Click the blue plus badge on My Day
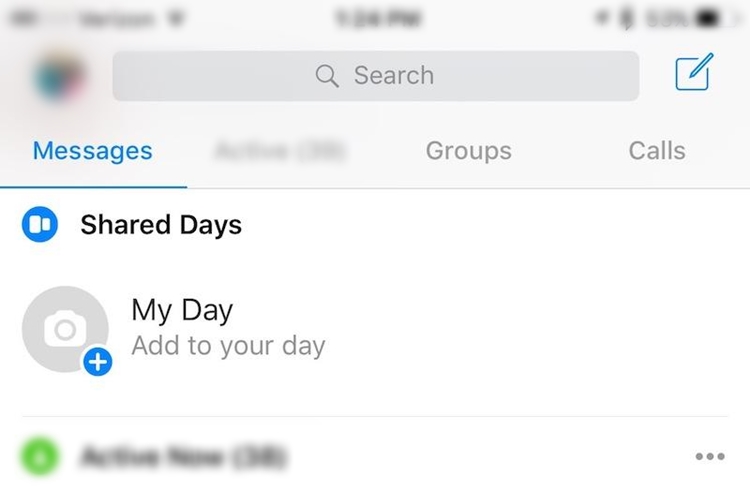The height and width of the screenshot is (489, 750). [x=98, y=362]
